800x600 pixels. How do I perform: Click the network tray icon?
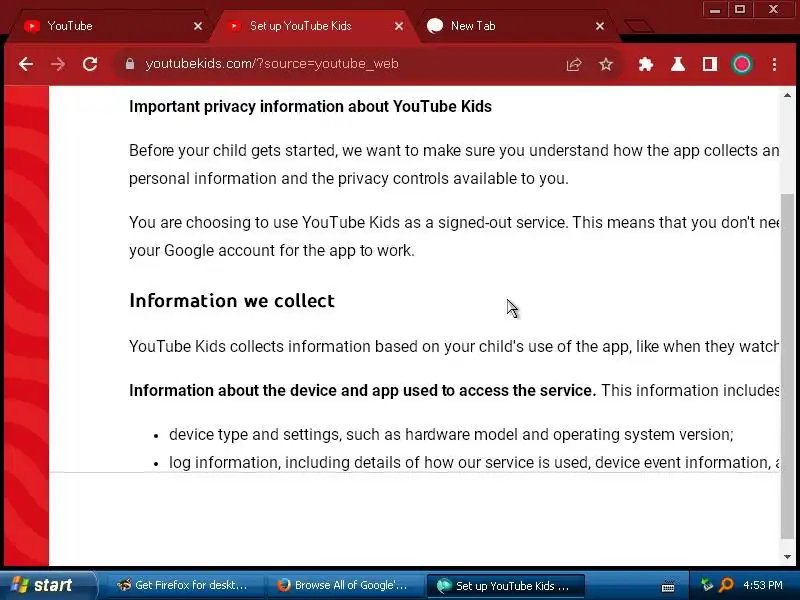click(x=706, y=585)
